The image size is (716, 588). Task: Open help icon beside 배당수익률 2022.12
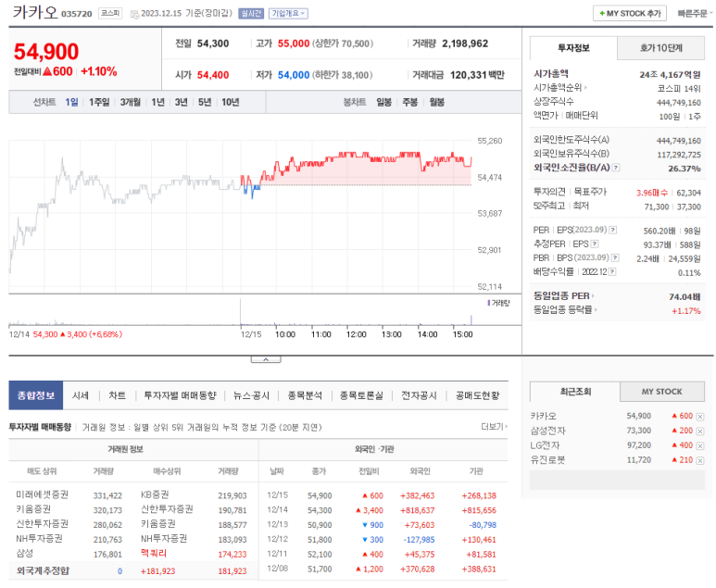click(x=612, y=271)
